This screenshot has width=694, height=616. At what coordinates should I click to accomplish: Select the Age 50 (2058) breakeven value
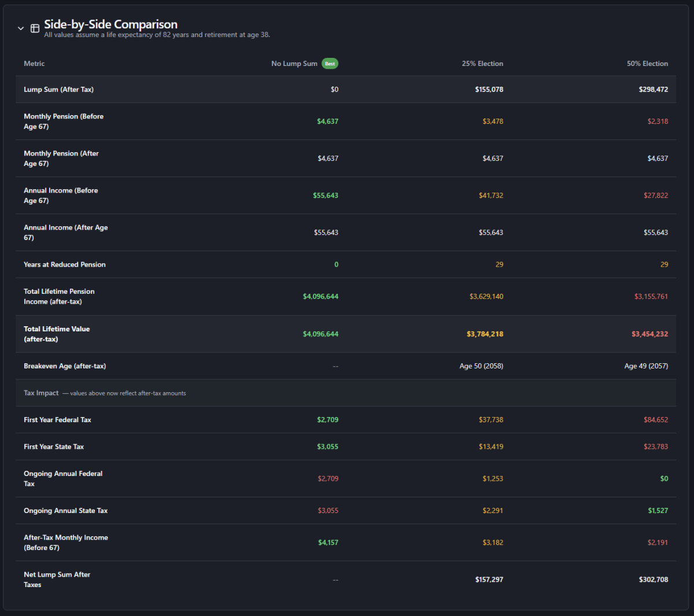click(x=481, y=366)
